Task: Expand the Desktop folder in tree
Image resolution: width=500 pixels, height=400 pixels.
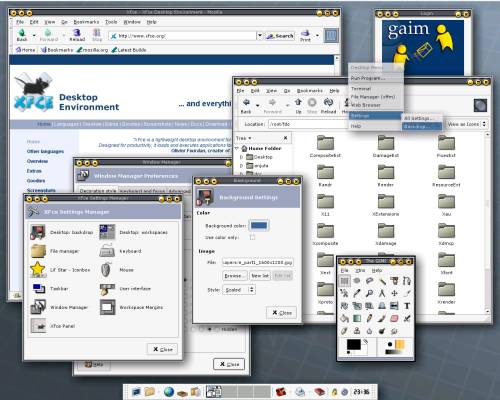Action: pyautogui.click(x=242, y=157)
